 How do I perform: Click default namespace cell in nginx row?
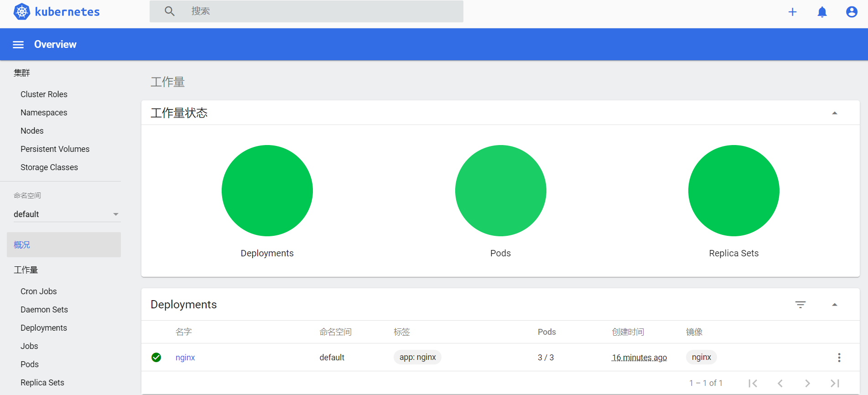tap(332, 358)
